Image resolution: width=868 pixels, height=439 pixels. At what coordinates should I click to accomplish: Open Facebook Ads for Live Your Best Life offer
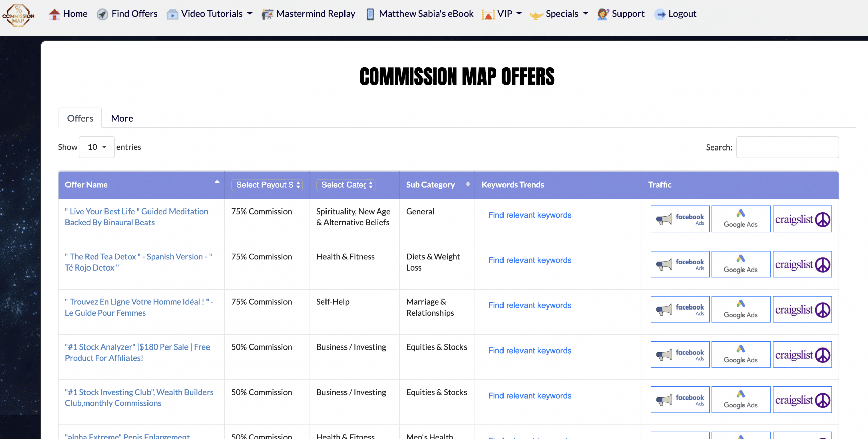[680, 219]
